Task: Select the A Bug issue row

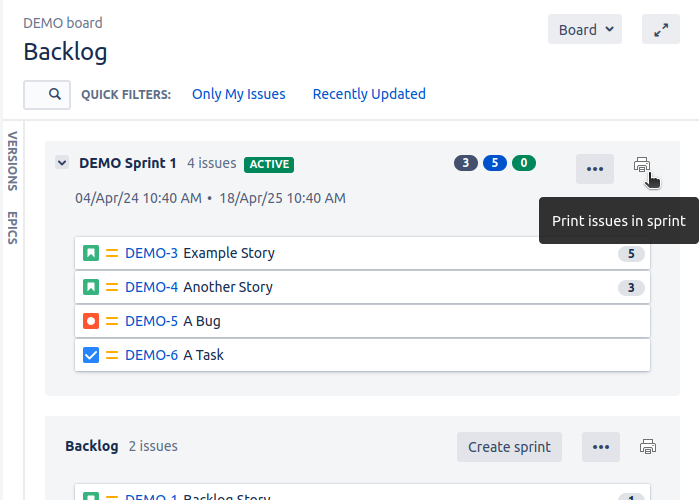Action: point(400,321)
